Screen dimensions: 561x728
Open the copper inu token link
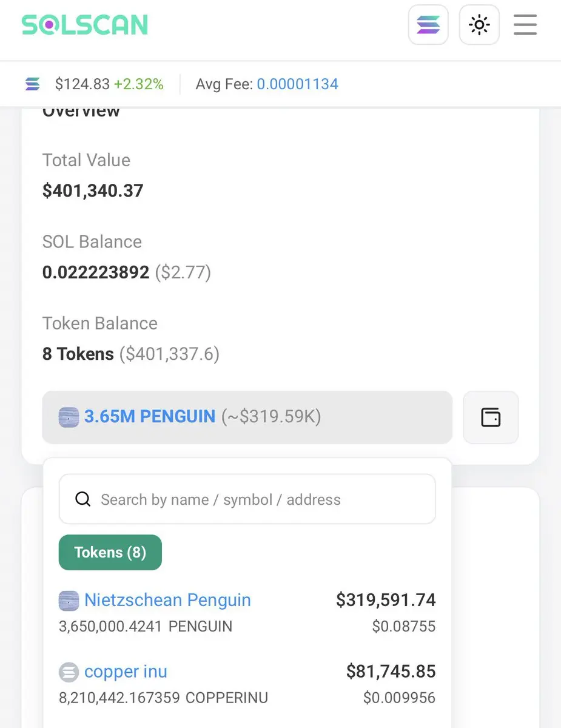(126, 672)
